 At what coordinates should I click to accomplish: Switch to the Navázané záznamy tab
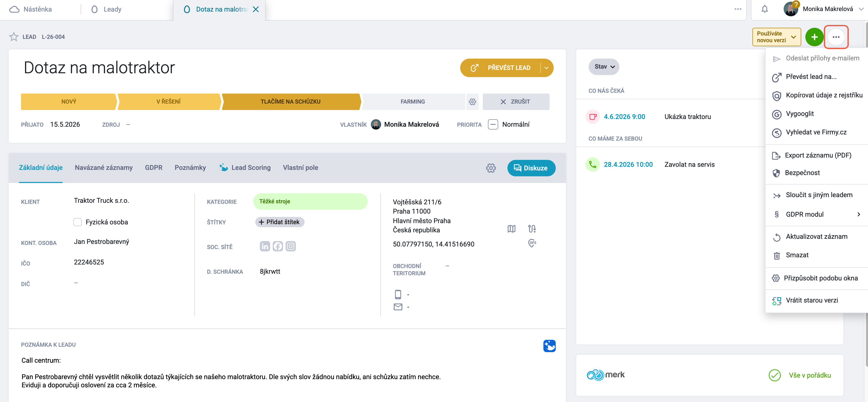(x=103, y=168)
